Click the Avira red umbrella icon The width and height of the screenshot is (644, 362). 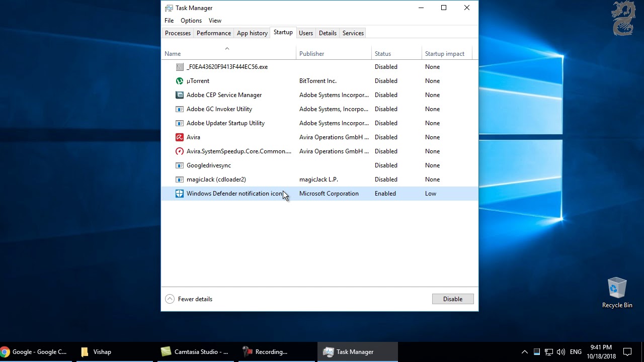coord(180,137)
